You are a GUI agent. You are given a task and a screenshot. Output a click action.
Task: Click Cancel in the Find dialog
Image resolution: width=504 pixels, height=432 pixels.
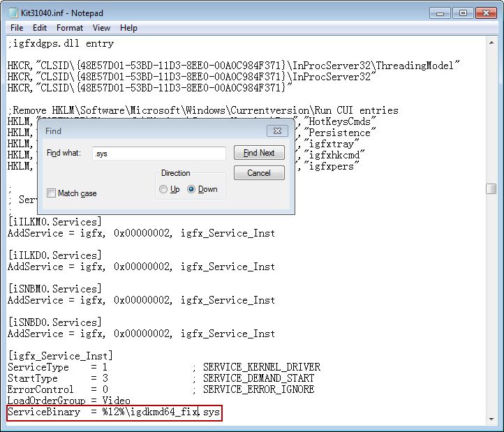(x=259, y=172)
